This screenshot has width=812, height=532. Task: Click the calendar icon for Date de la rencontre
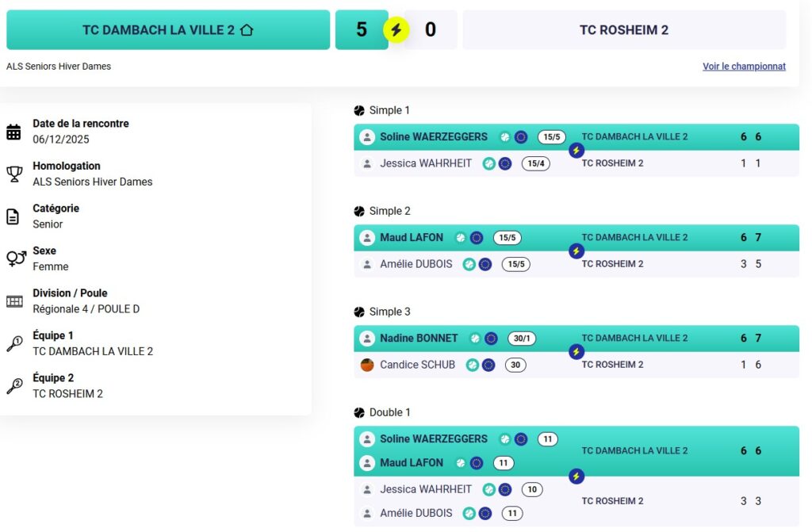tap(14, 132)
